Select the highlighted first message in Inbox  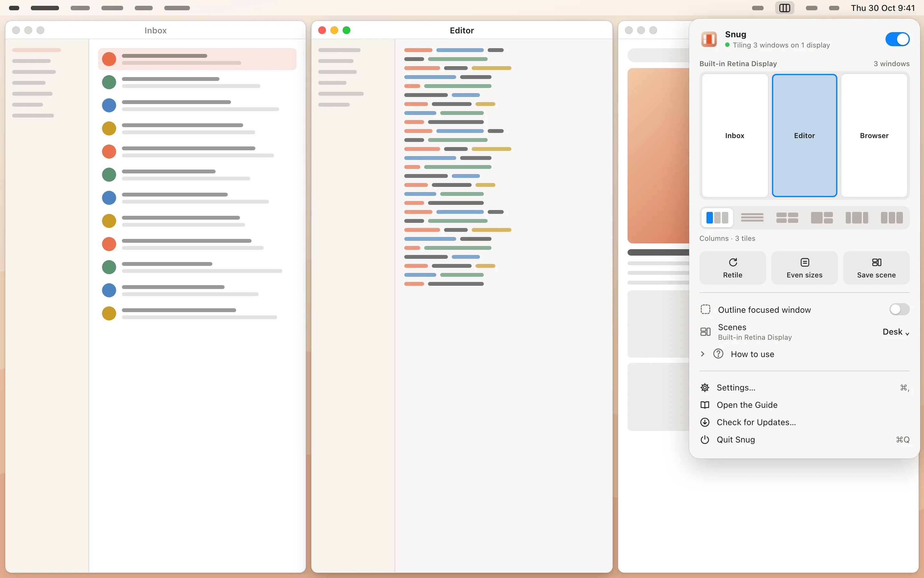(197, 59)
